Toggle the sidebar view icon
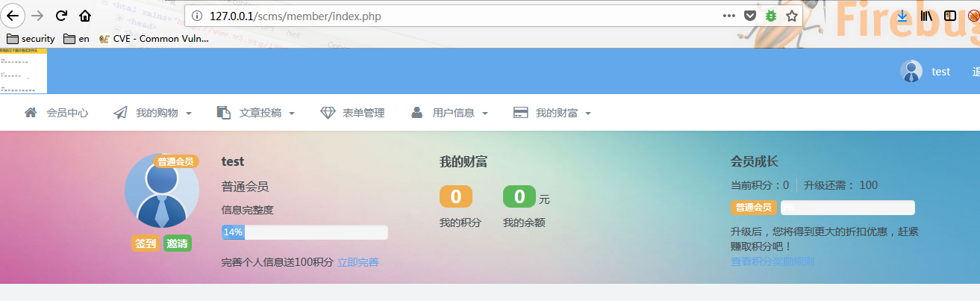 [950, 16]
